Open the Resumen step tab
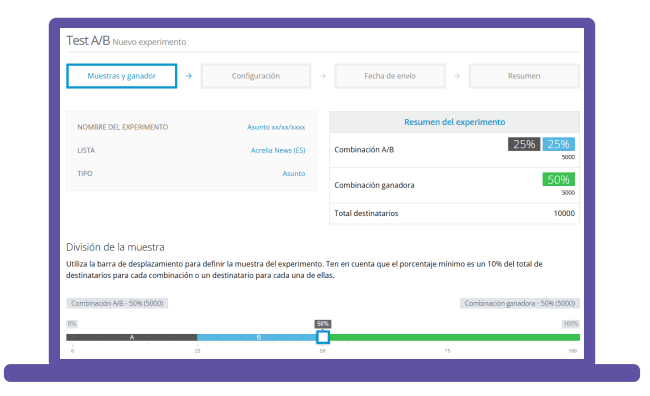Screen dimensions: 650x396 tap(524, 76)
